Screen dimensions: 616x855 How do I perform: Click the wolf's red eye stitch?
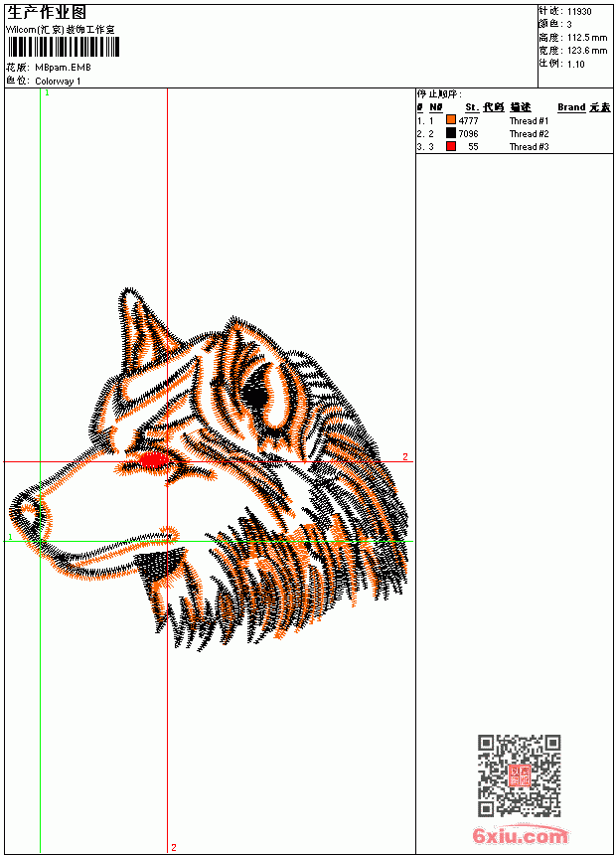pos(154,460)
